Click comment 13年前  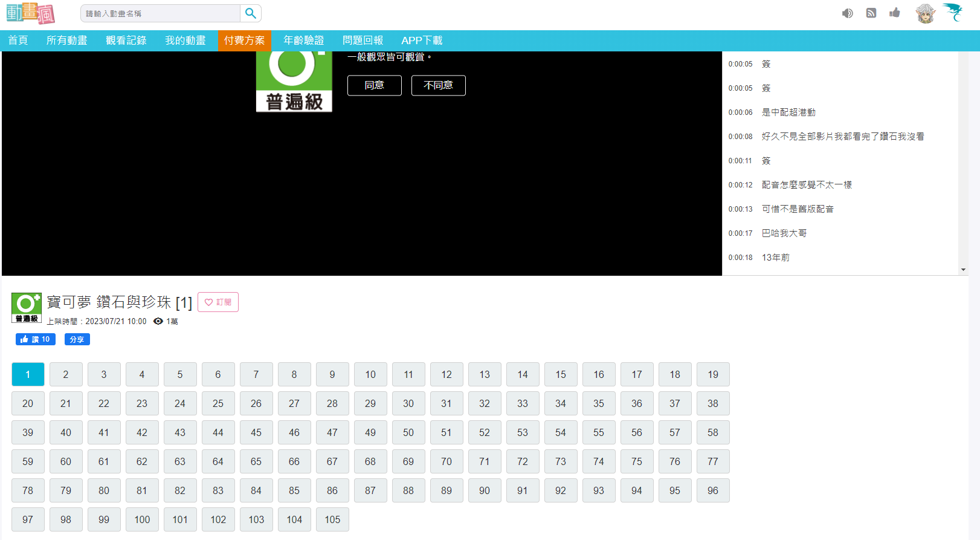click(x=776, y=258)
